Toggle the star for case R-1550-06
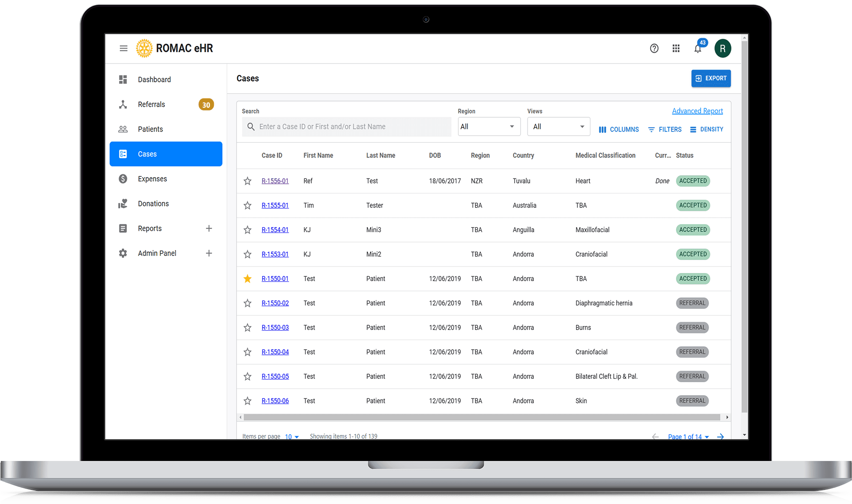Image resolution: width=852 pixels, height=504 pixels. click(x=248, y=401)
